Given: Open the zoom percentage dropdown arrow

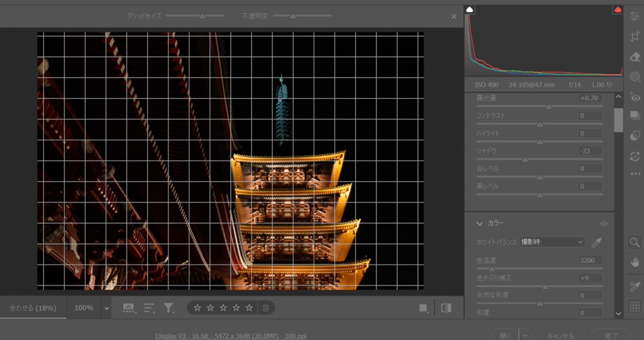Looking at the screenshot, I should 106,308.
